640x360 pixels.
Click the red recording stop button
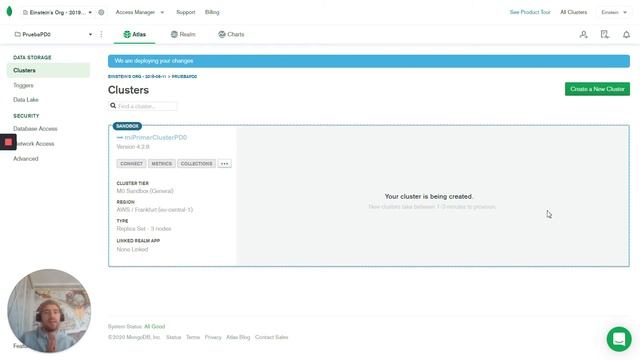click(8, 142)
